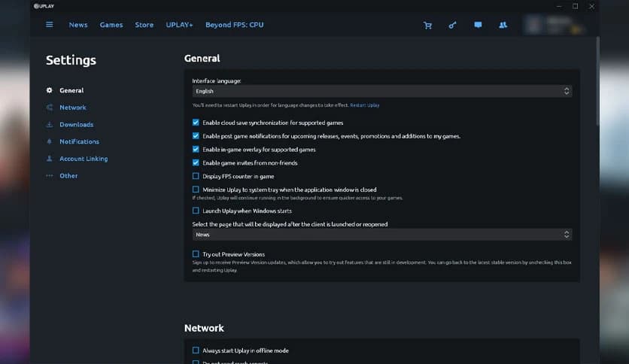Go to the News tab
Viewport: 629px width, 364px height.
coord(78,25)
